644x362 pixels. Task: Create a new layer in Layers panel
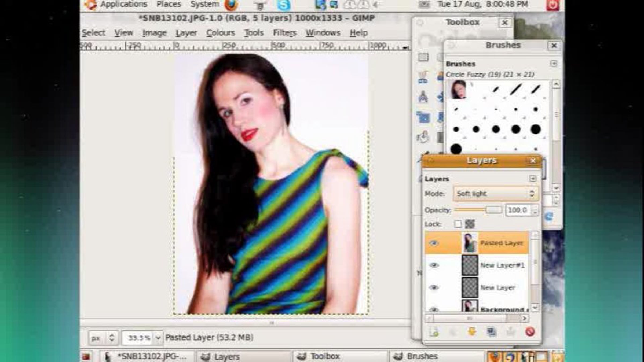coord(434,332)
